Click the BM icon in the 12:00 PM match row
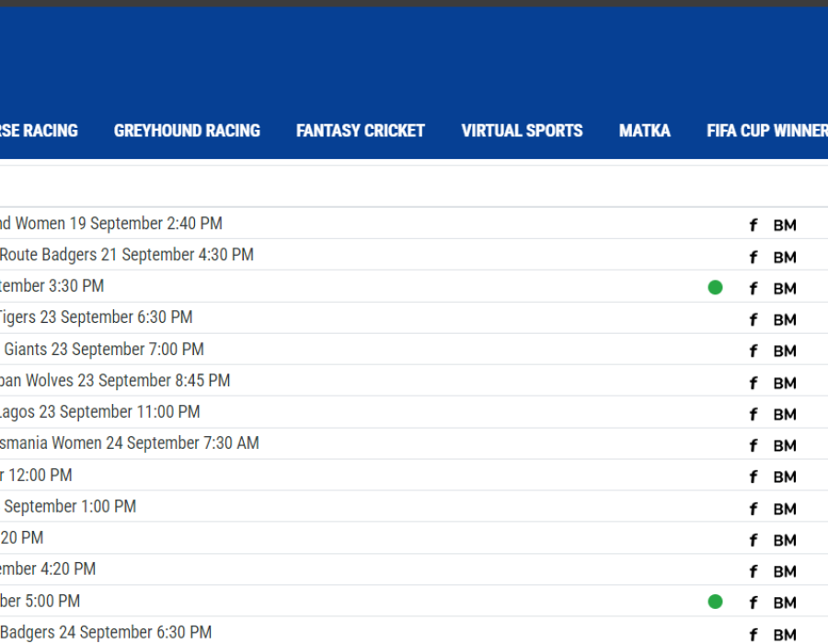 (785, 477)
